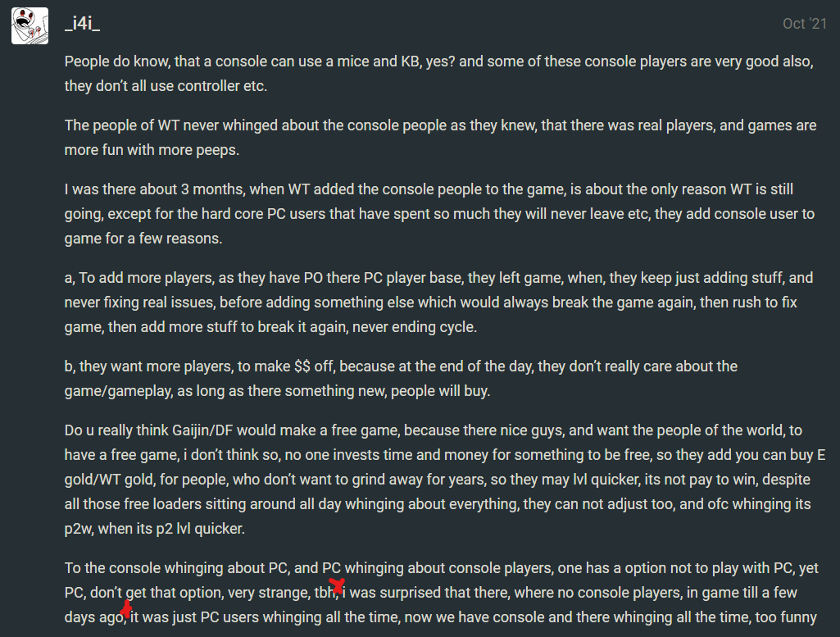The height and width of the screenshot is (637, 840).
Task: Click the 'p2w,' text in the post
Action: [x=80, y=530]
